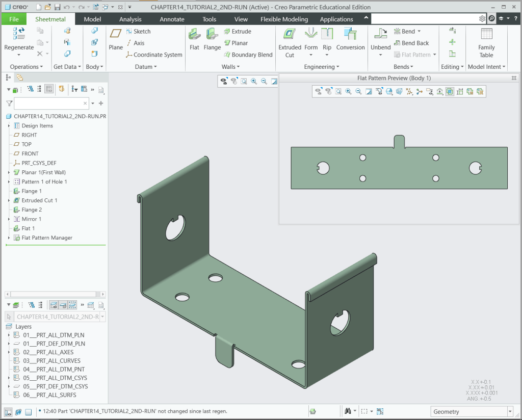Toggle the model tree columns display button
Viewport: 522px width, 420px height.
tap(49, 89)
